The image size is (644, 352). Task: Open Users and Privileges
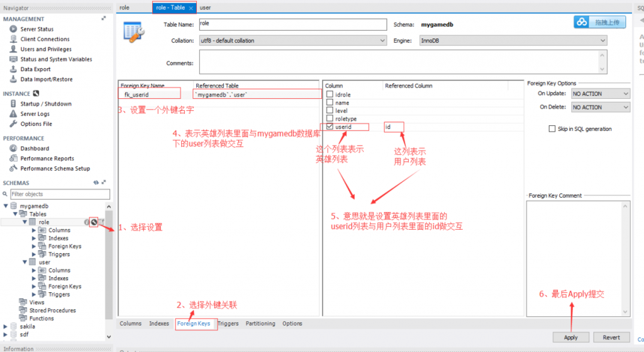tap(45, 49)
